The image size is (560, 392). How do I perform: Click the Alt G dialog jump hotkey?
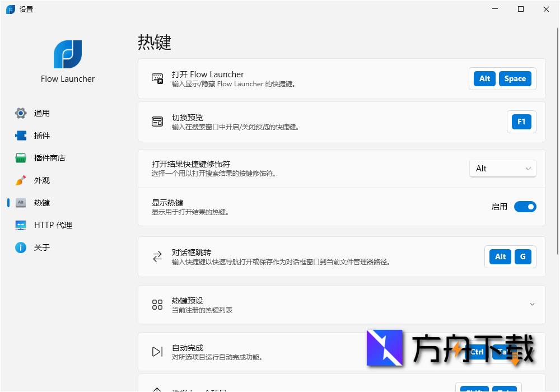coord(510,256)
